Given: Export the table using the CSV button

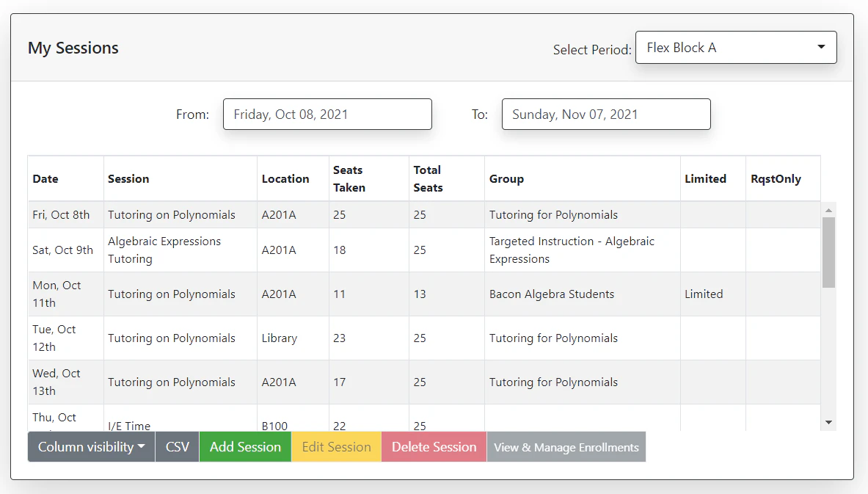Looking at the screenshot, I should (x=177, y=446).
